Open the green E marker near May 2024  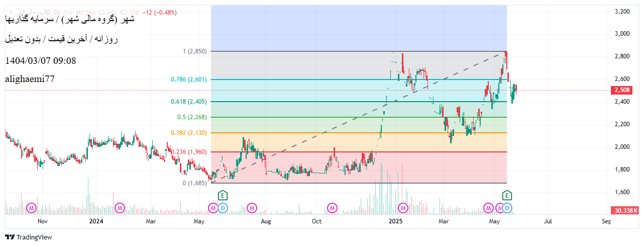tap(223, 195)
